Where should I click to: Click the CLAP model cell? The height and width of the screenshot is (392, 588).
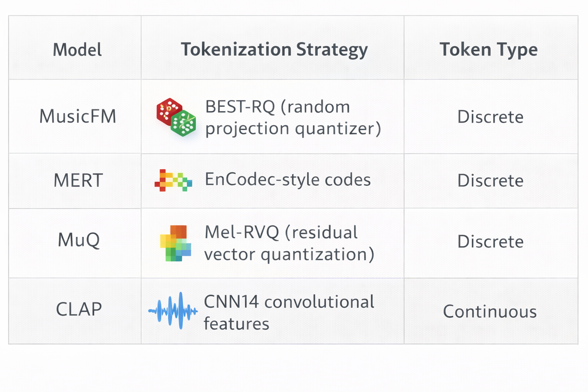point(79,309)
